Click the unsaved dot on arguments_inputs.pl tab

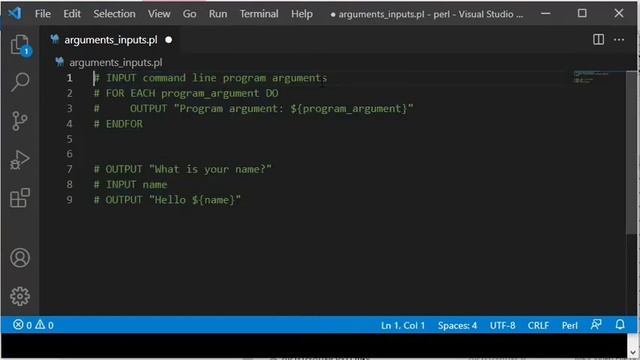pyautogui.click(x=169, y=40)
